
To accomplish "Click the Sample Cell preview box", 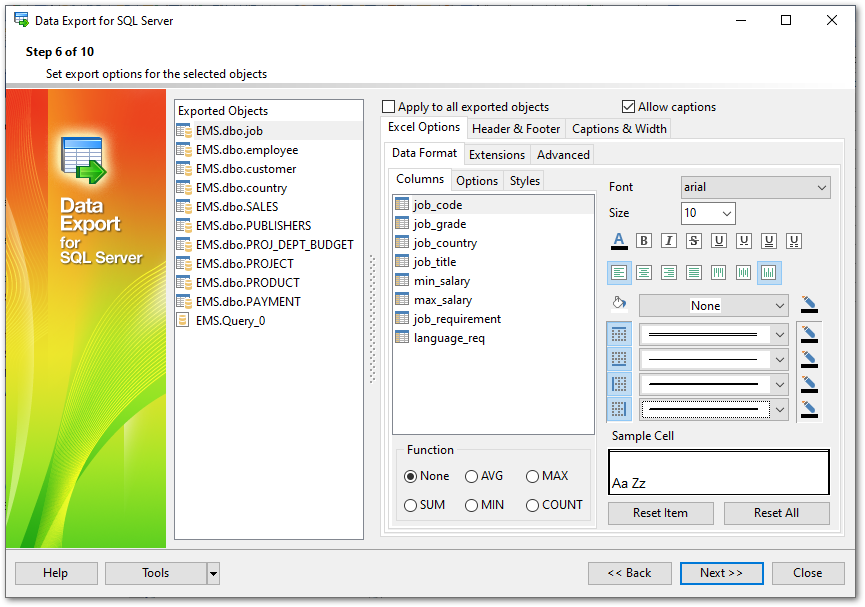I will click(x=719, y=472).
